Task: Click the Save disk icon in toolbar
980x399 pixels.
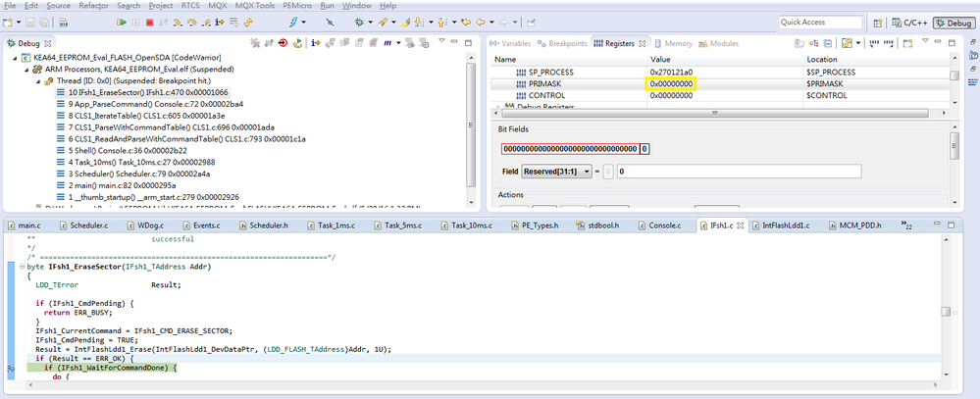Action: click(x=31, y=23)
